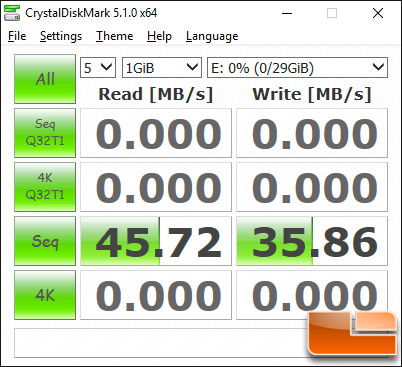Screen dimensions: 402x367
Task: Click the Seq read result 45.72
Action: coord(156,241)
